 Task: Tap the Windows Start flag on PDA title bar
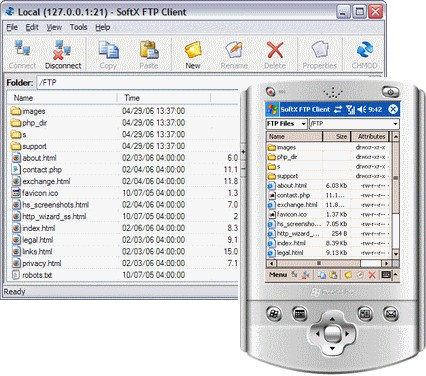(x=272, y=109)
